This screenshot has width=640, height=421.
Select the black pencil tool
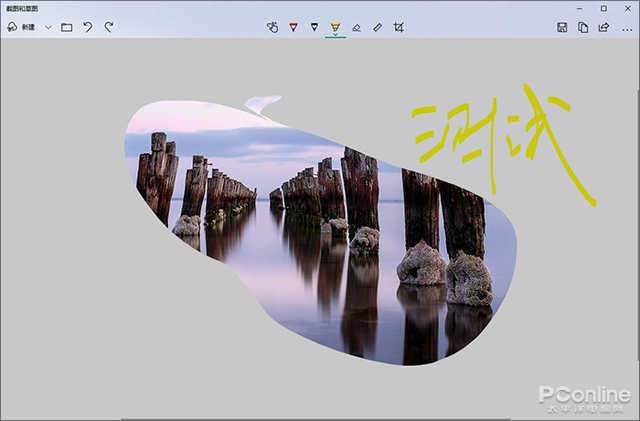click(x=314, y=27)
